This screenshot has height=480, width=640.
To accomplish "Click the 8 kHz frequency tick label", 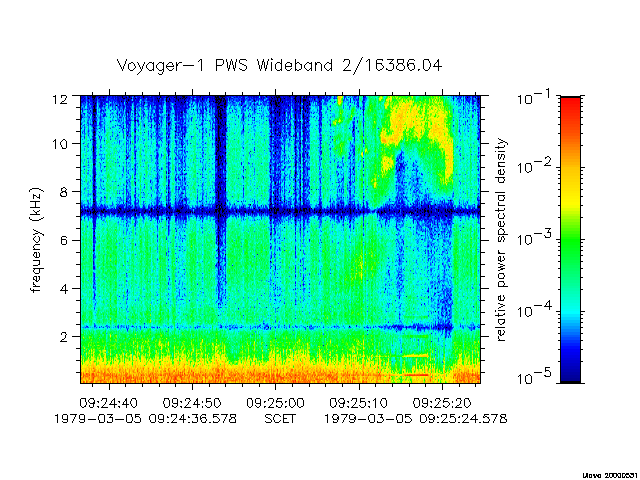I will coord(64,192).
